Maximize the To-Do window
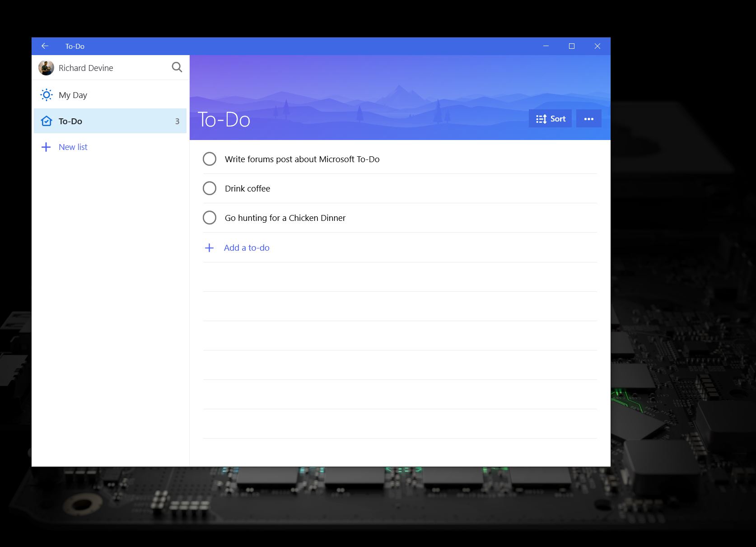Screen dimensions: 756x547 [x=572, y=46]
